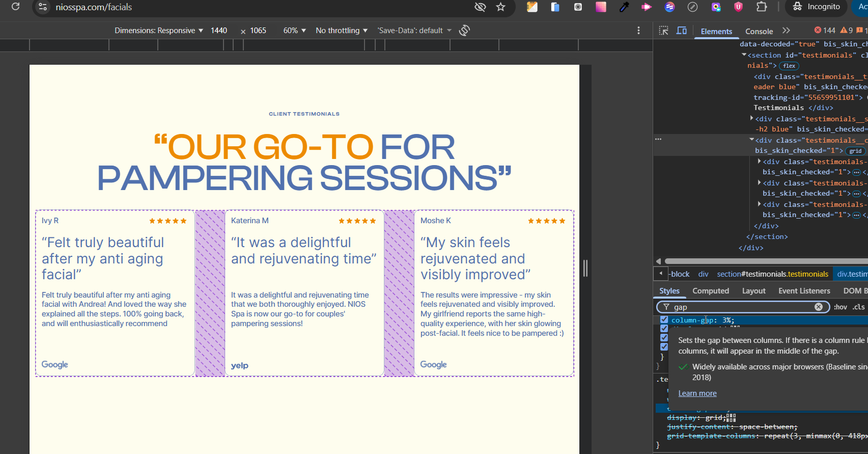The height and width of the screenshot is (454, 868).
Task: Open the browser extensions puzzle icon
Action: (x=761, y=7)
